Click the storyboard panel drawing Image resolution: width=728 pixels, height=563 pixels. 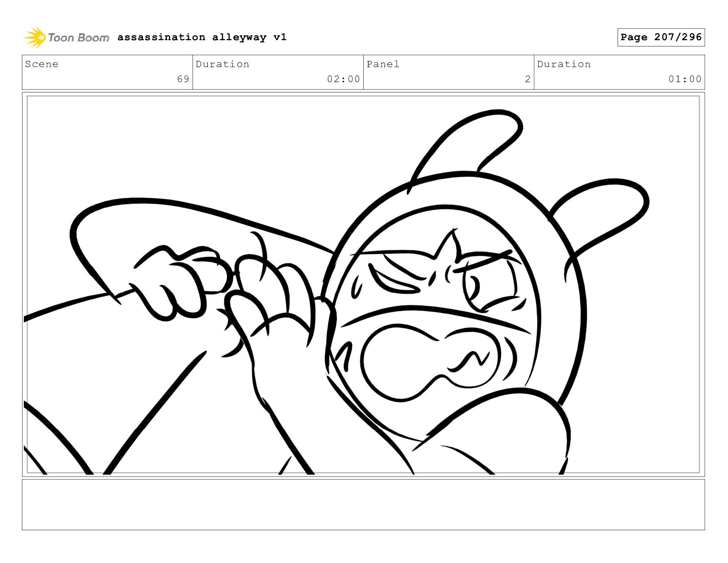pyautogui.click(x=364, y=284)
